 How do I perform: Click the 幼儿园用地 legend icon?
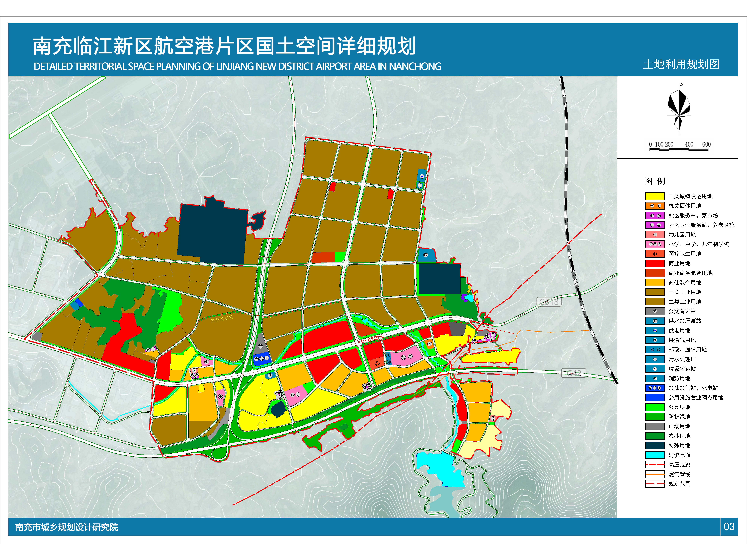(655, 235)
